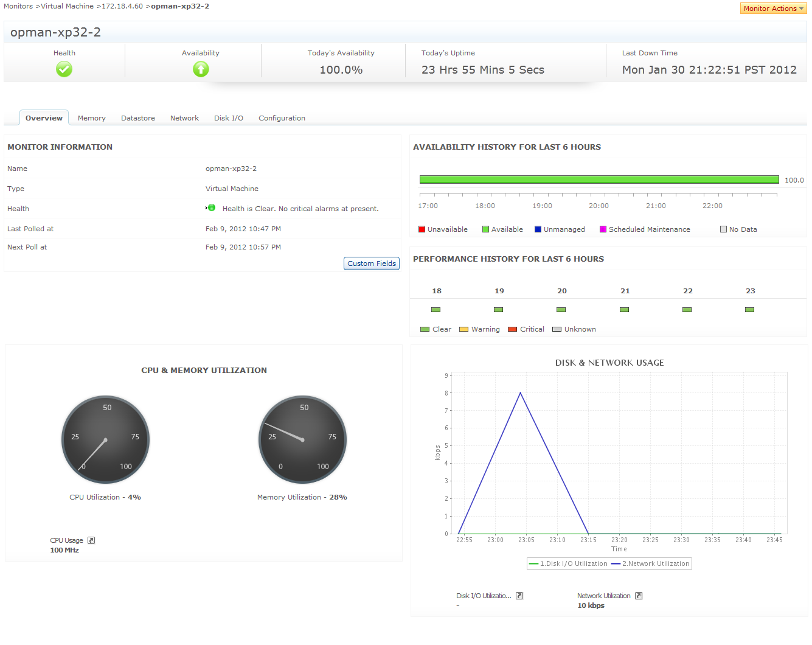Expand the Monitor Actions dropdown
Screen dimensions: 812x645
point(773,9)
